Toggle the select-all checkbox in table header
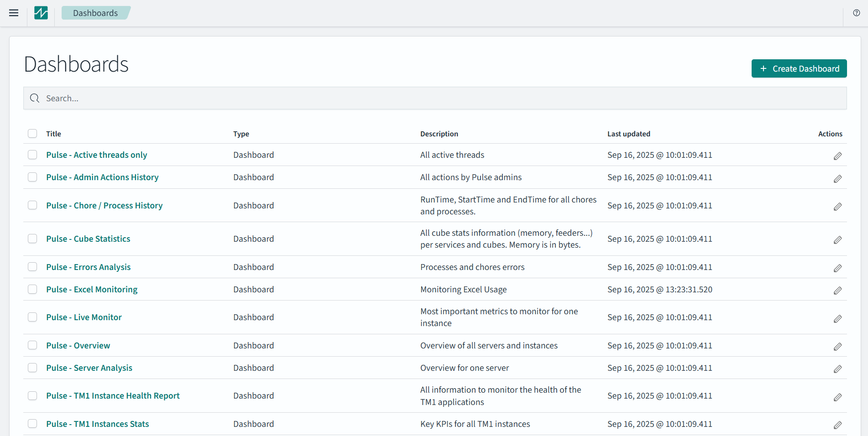This screenshot has width=868, height=436. pos(32,134)
